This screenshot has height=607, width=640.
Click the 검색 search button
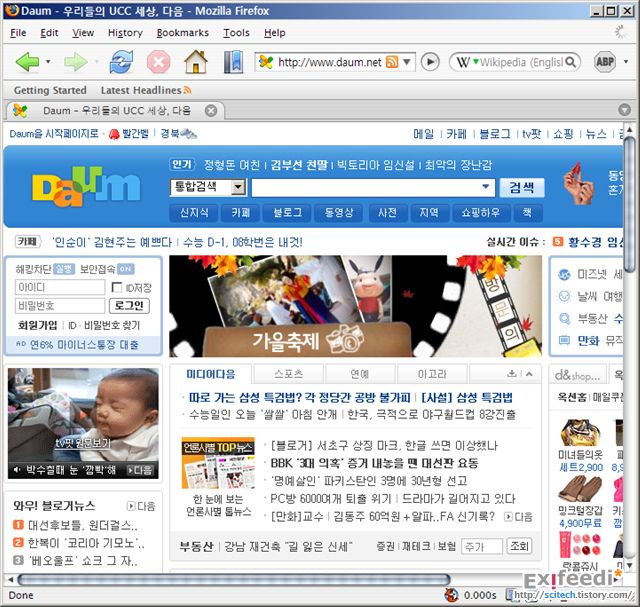tap(522, 188)
